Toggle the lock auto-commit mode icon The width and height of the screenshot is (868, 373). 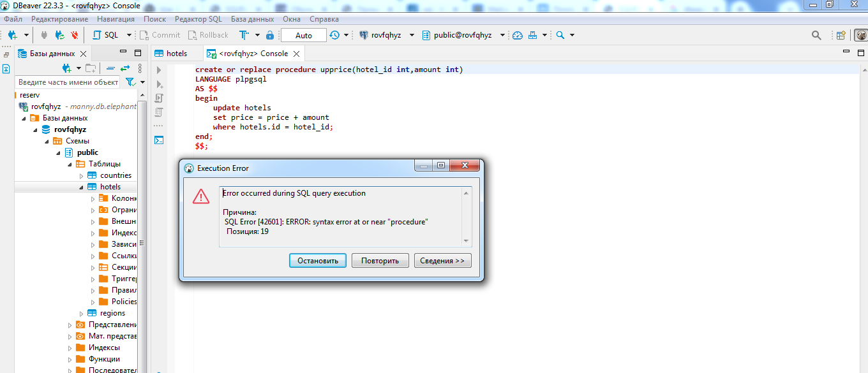pos(270,35)
